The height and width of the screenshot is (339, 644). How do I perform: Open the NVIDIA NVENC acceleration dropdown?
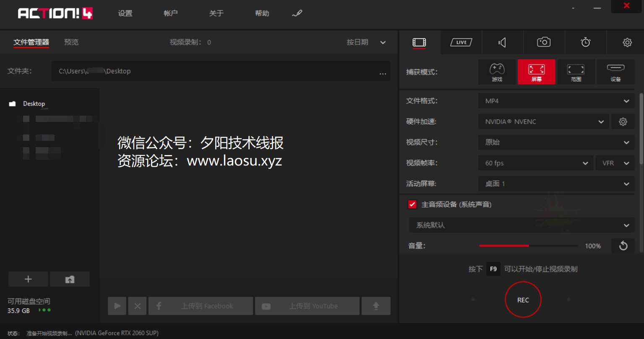pos(544,122)
